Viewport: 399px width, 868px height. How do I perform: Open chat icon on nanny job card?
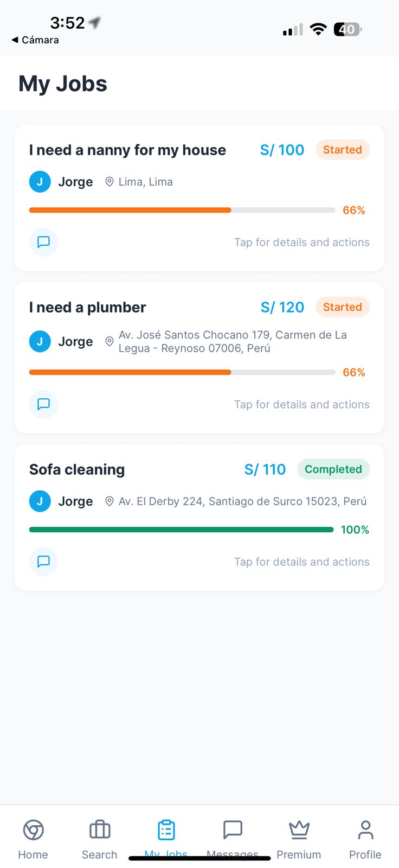point(43,242)
